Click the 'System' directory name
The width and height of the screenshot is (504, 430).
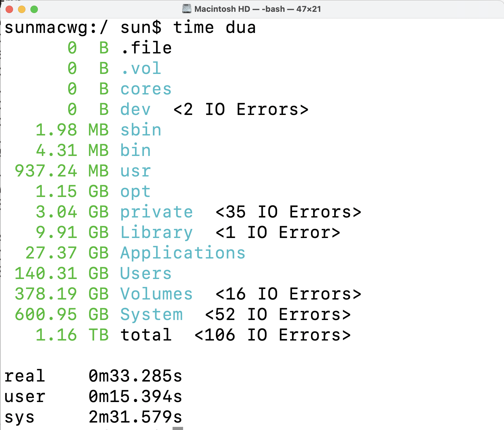coord(151,315)
